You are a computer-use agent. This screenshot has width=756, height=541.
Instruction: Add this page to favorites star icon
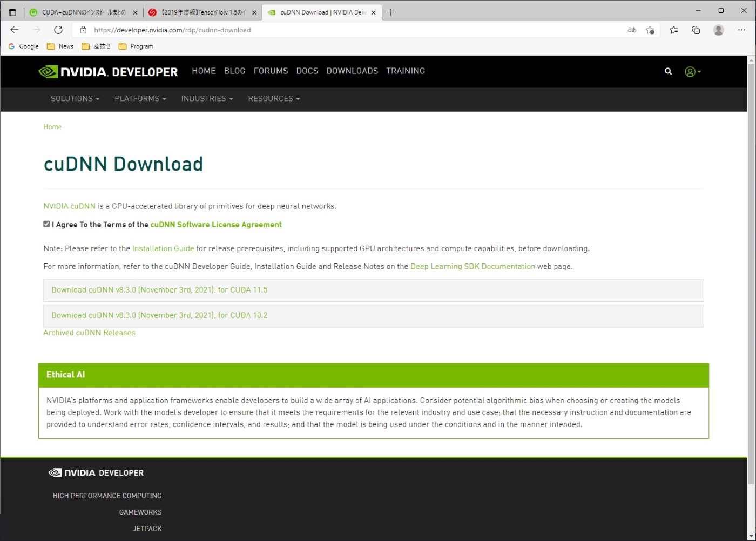point(650,30)
